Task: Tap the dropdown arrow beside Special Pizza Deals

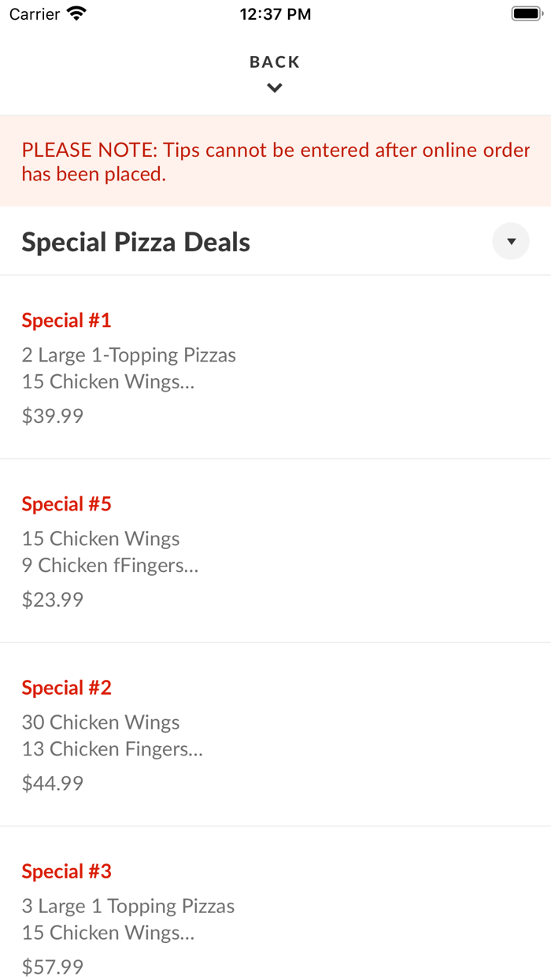Action: tap(511, 241)
